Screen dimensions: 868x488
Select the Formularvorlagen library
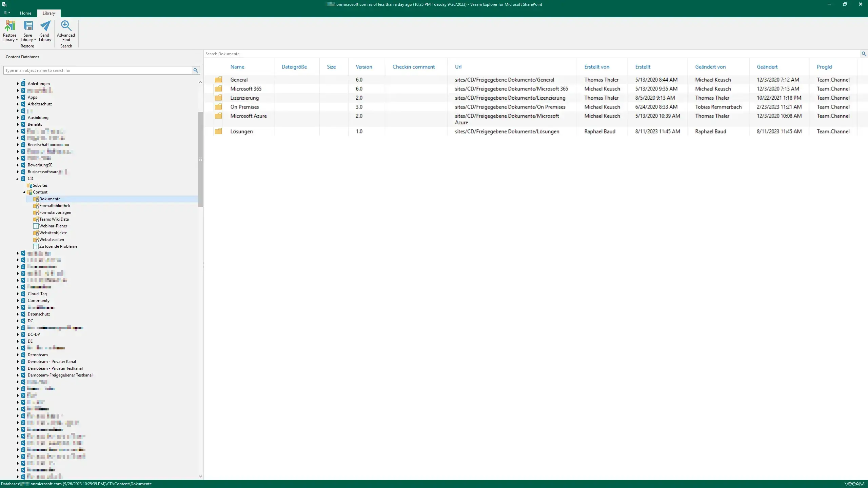55,212
